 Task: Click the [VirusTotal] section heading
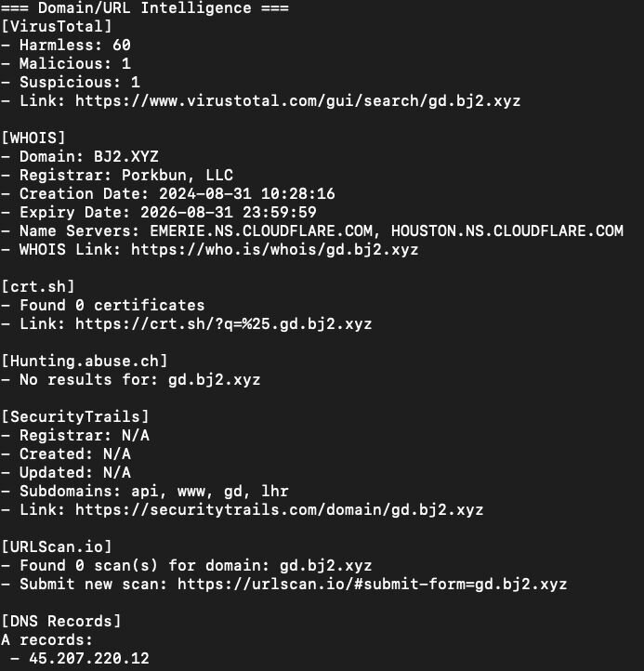point(56,26)
